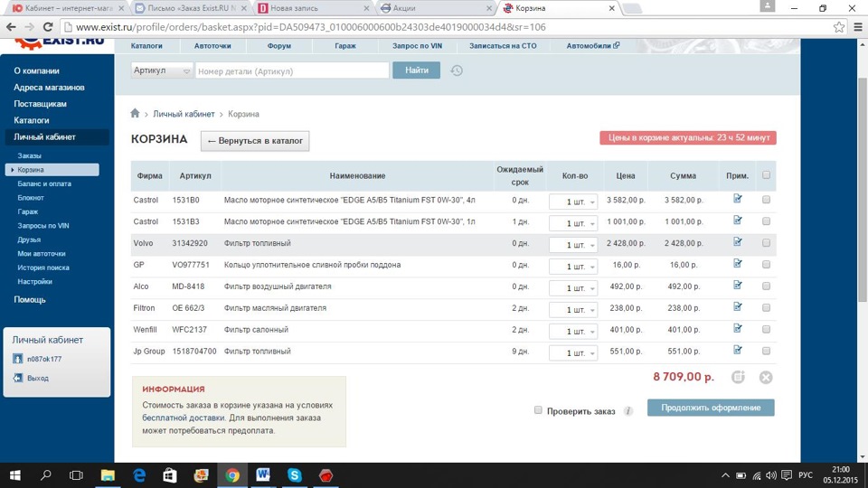Open Microsoft Edge from the taskbar
Image resolution: width=868 pixels, height=488 pixels.
point(139,475)
